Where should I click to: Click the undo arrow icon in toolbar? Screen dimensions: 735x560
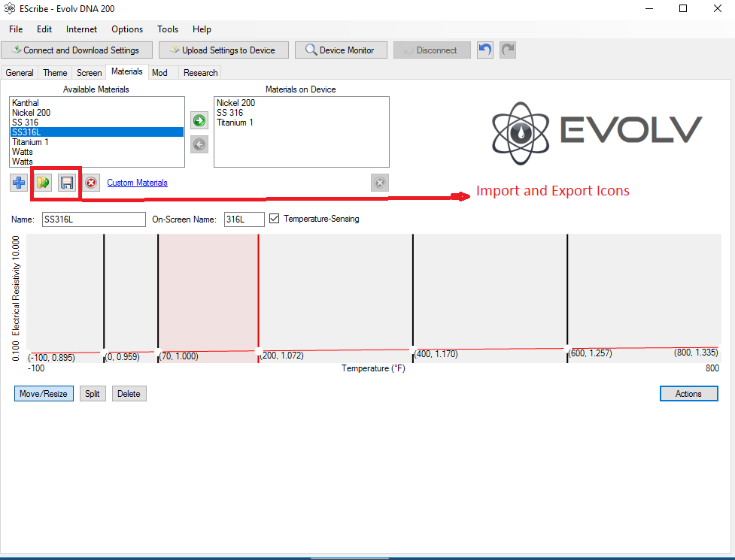[485, 50]
